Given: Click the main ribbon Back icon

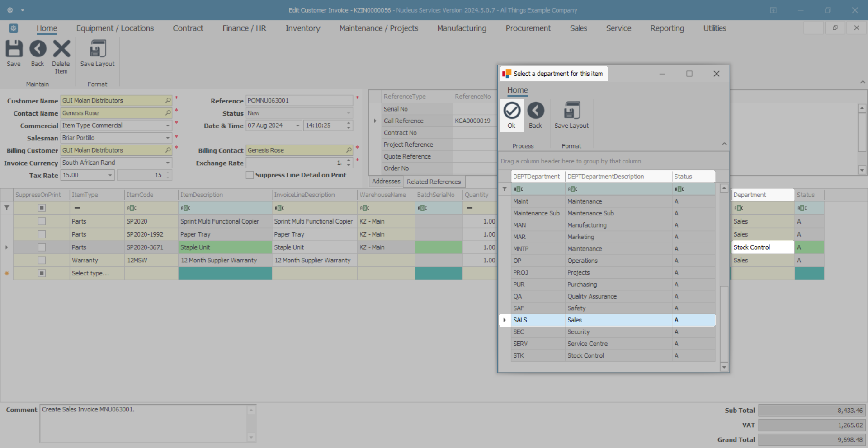Looking at the screenshot, I should tap(38, 49).
